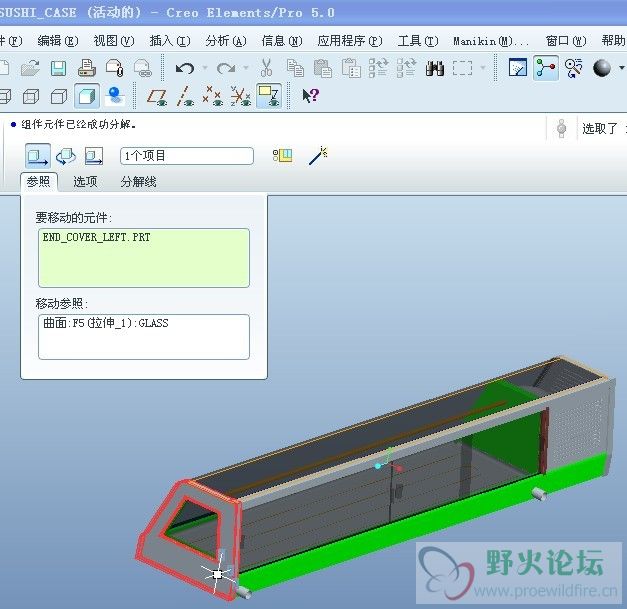627x609 pixels.
Task: Select END_COVER_LEFT.PRT in component list
Action: point(96,237)
